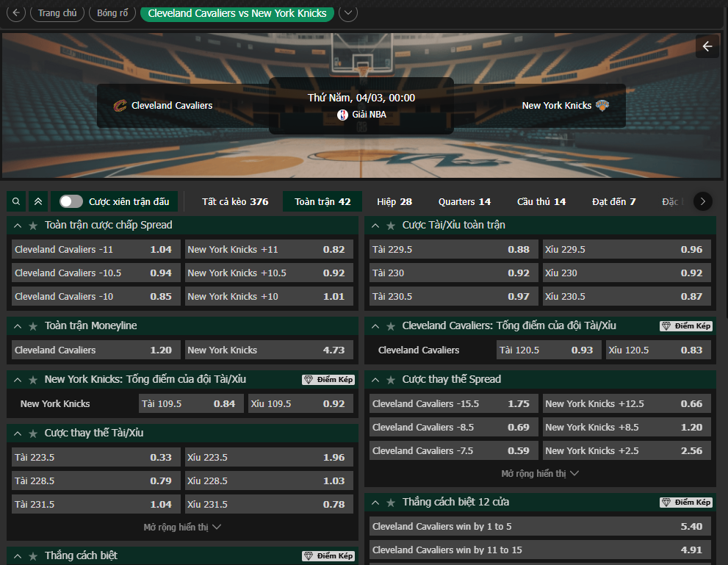Viewport: 728px width, 565px height.
Task: Collapse the Toàn trận Moneyline section
Action: click(x=18, y=326)
